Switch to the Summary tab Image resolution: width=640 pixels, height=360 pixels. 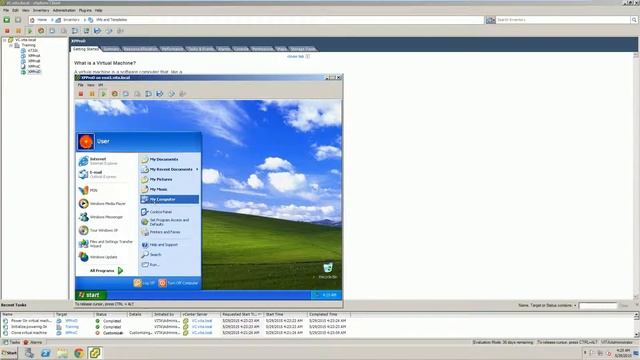111,49
